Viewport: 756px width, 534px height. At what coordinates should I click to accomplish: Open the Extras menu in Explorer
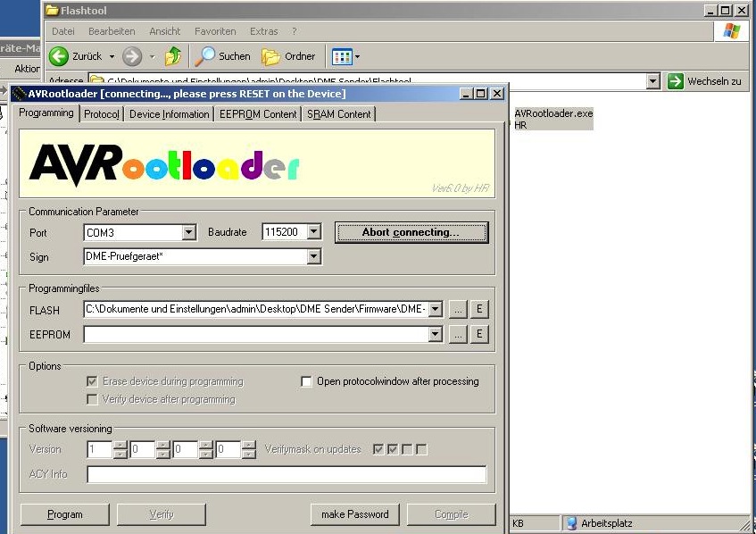[x=263, y=31]
